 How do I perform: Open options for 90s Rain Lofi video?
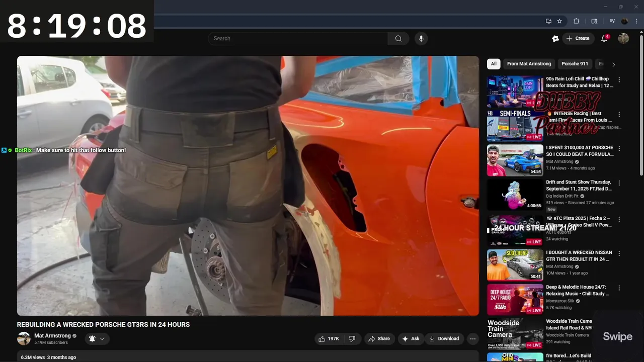click(x=619, y=80)
